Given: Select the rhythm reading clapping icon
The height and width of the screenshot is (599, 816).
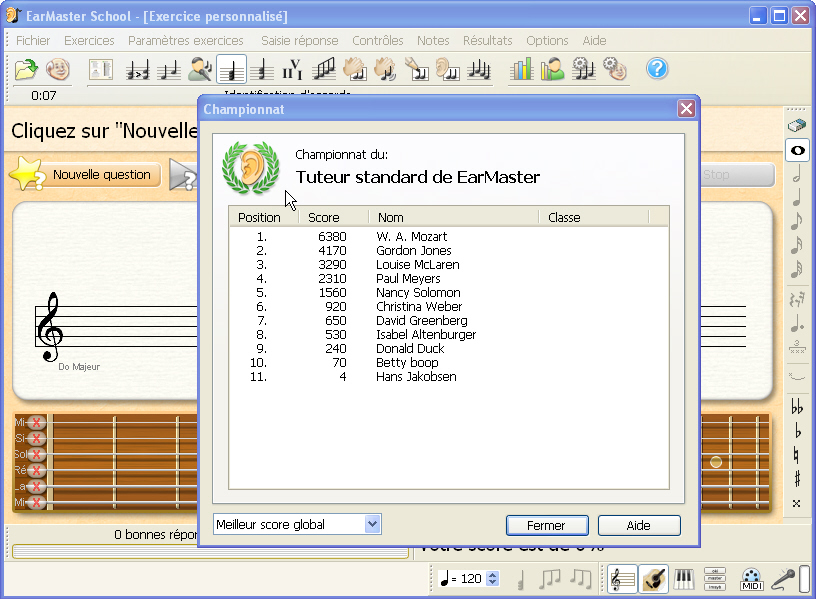Looking at the screenshot, I should point(355,70).
